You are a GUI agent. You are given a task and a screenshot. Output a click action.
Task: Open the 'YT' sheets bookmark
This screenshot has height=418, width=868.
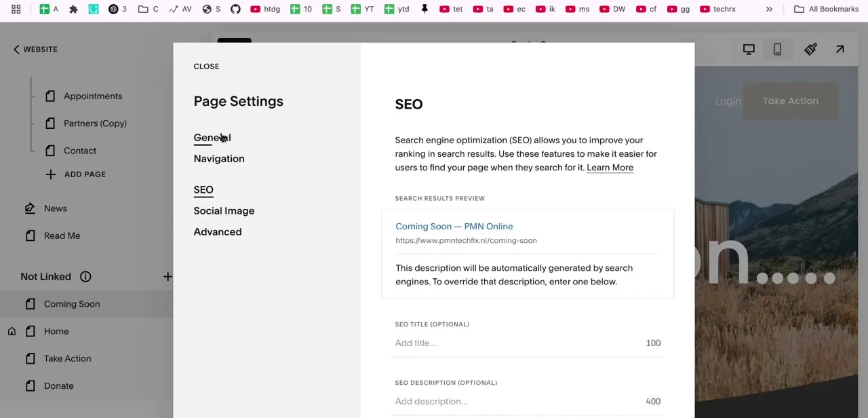coord(362,9)
